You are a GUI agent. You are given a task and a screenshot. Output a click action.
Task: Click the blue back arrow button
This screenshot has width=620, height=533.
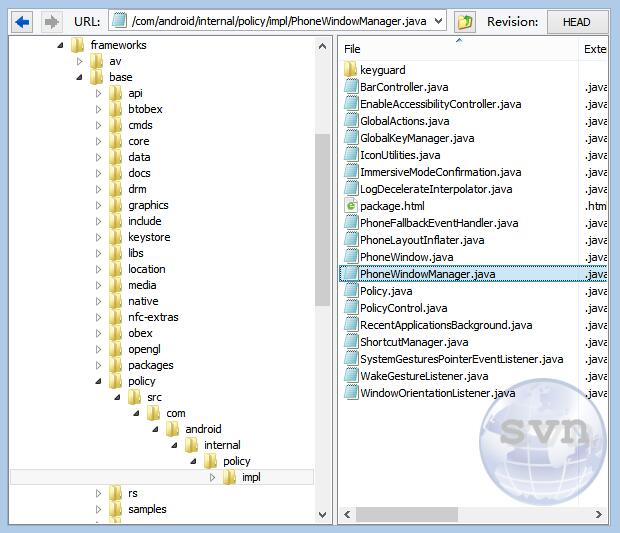click(x=22, y=22)
